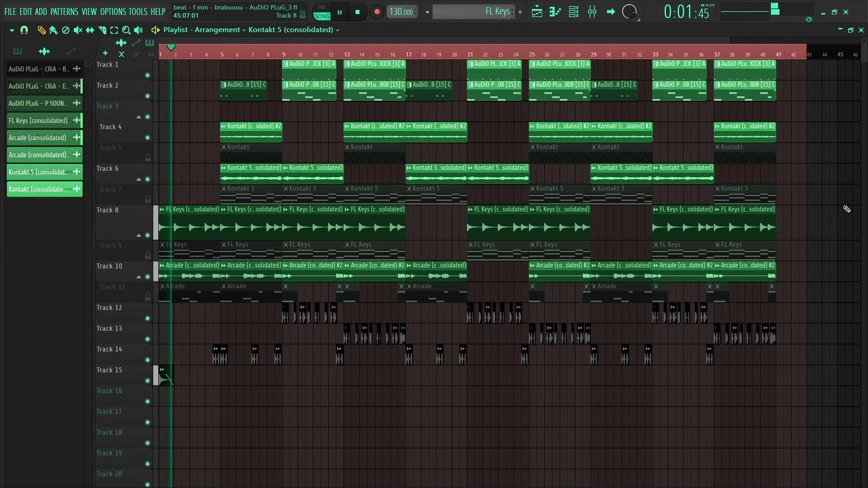Select the Slice tool
This screenshot has height=488, width=868.
[x=102, y=30]
